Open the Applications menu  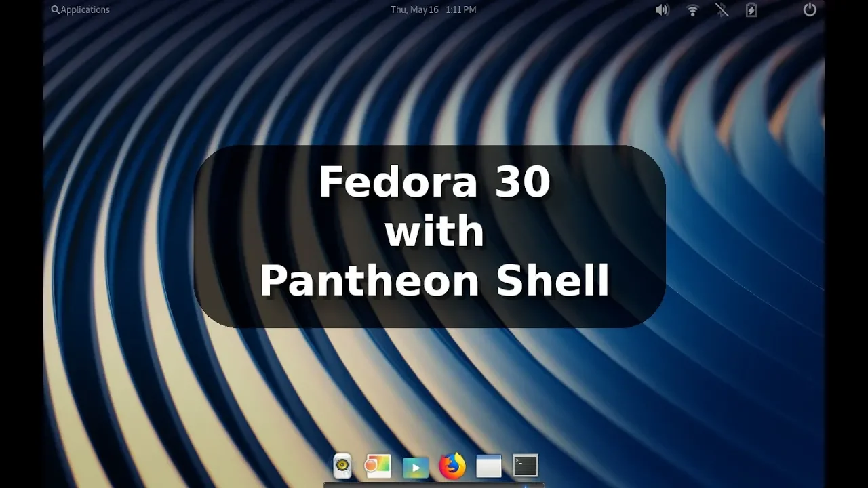[80, 9]
